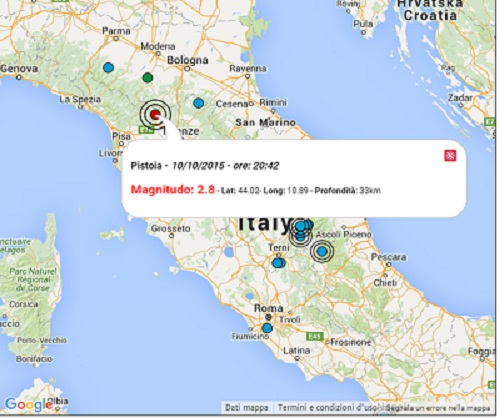Click the Genova city label
The image size is (500, 418).
(x=19, y=69)
